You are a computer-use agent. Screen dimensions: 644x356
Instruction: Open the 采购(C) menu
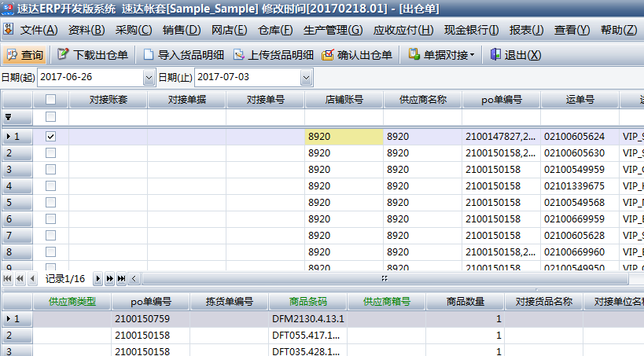(x=134, y=30)
